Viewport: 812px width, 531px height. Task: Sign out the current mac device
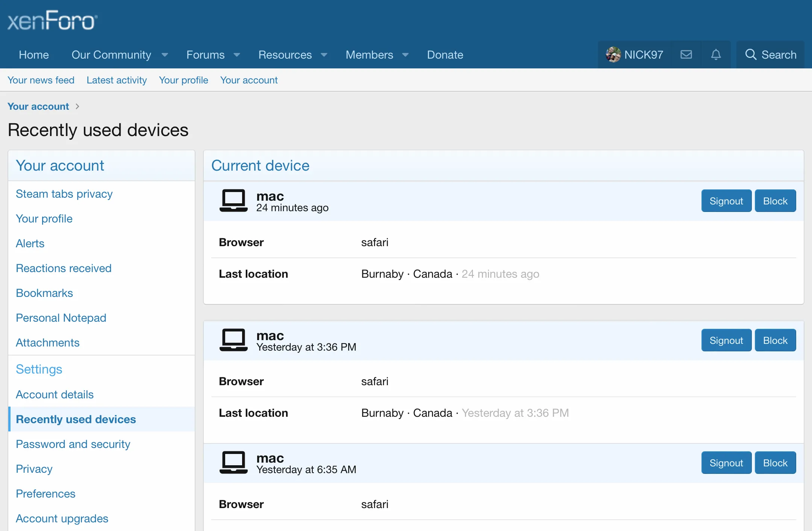726,201
